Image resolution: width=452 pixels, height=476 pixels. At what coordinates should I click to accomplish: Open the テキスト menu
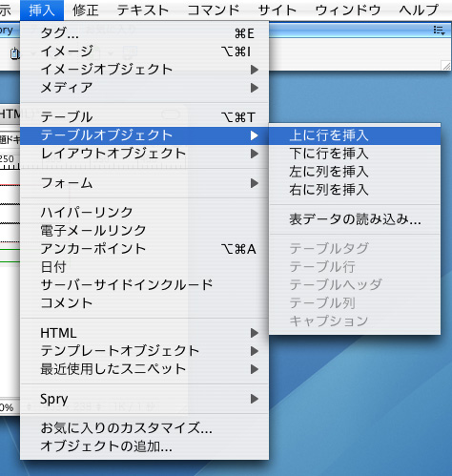pos(143,10)
